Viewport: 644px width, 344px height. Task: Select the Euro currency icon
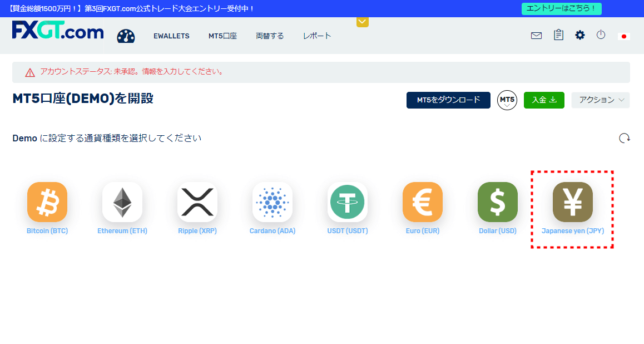[x=423, y=202]
